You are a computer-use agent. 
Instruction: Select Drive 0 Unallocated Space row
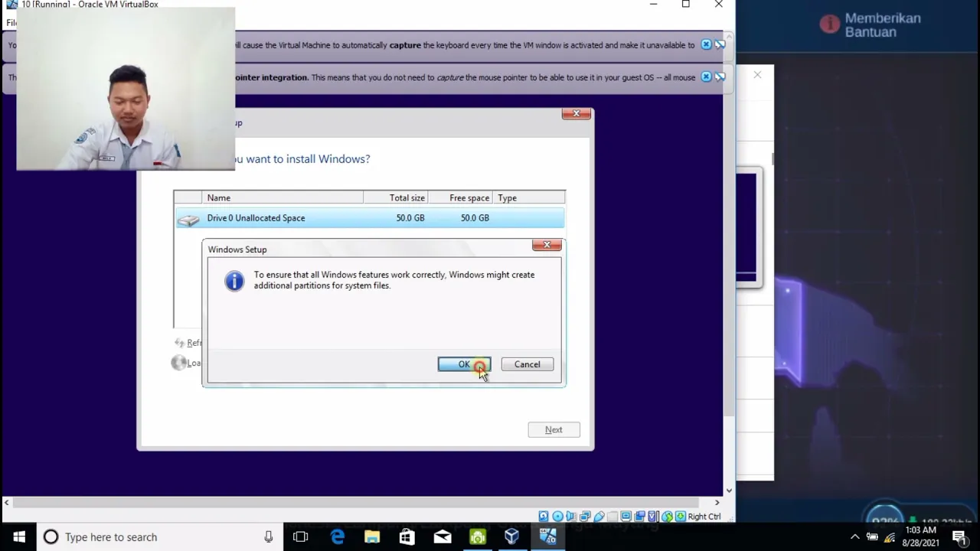coord(370,218)
